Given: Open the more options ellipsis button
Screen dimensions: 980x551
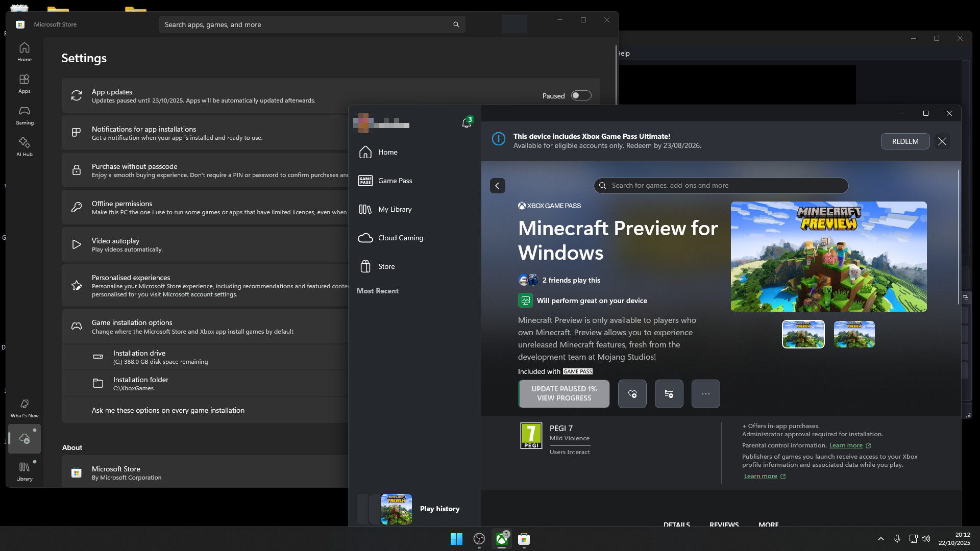Looking at the screenshot, I should click(x=705, y=394).
